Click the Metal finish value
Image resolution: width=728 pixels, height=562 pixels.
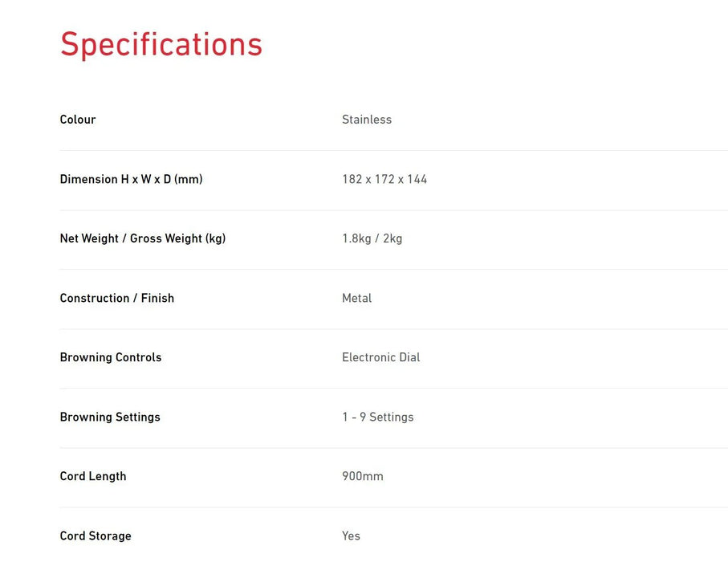(x=356, y=298)
